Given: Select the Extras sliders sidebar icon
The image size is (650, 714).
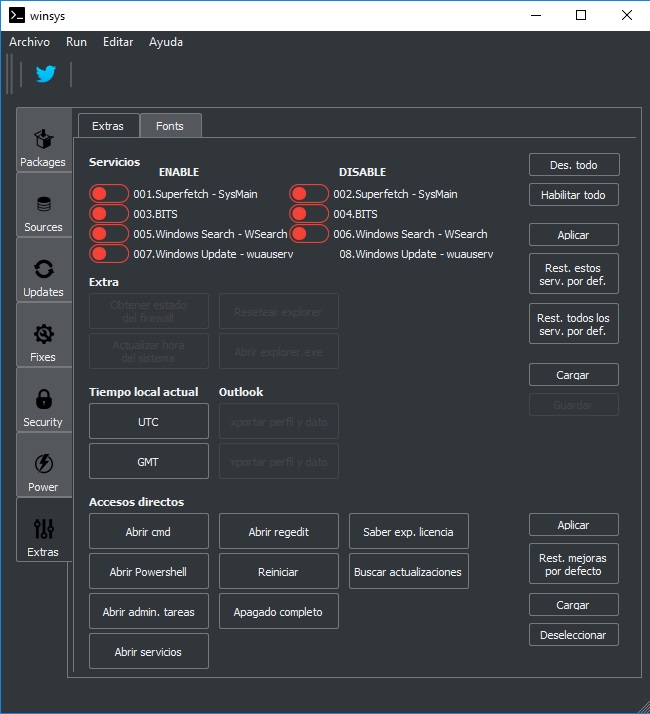Looking at the screenshot, I should coord(43,536).
